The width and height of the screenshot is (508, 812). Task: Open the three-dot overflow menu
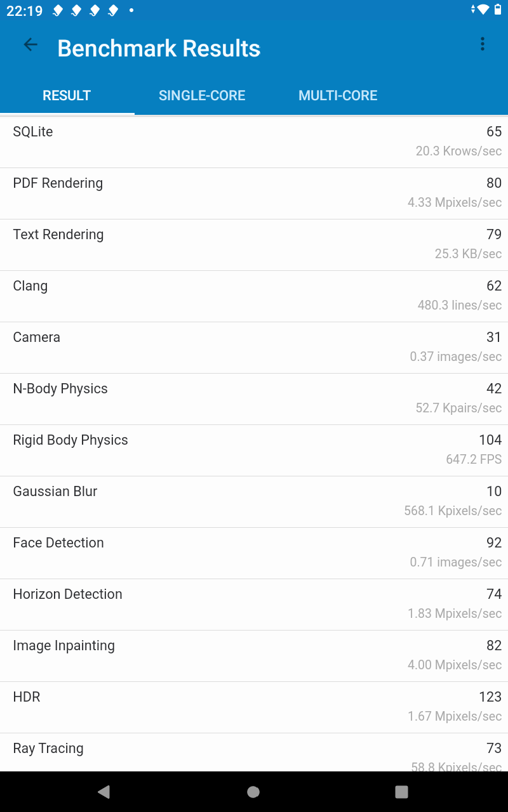(483, 44)
